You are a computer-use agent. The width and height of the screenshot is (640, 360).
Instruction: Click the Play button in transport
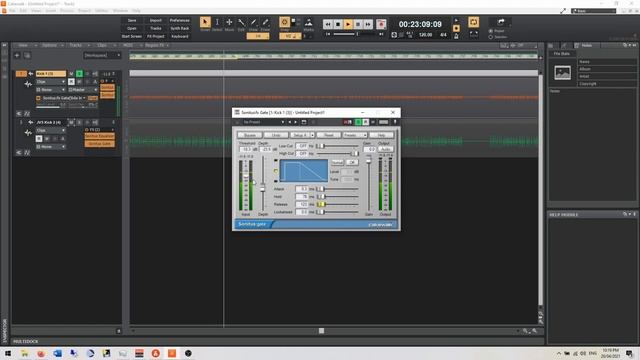(348, 24)
